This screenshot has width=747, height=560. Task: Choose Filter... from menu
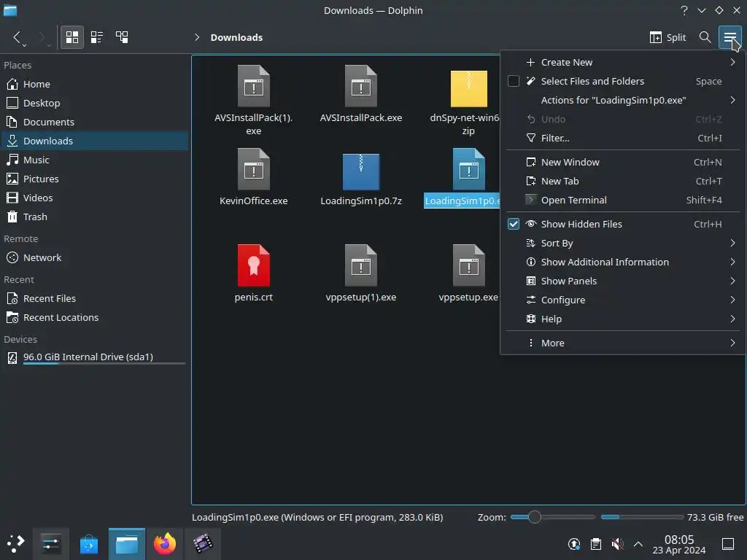point(623,138)
